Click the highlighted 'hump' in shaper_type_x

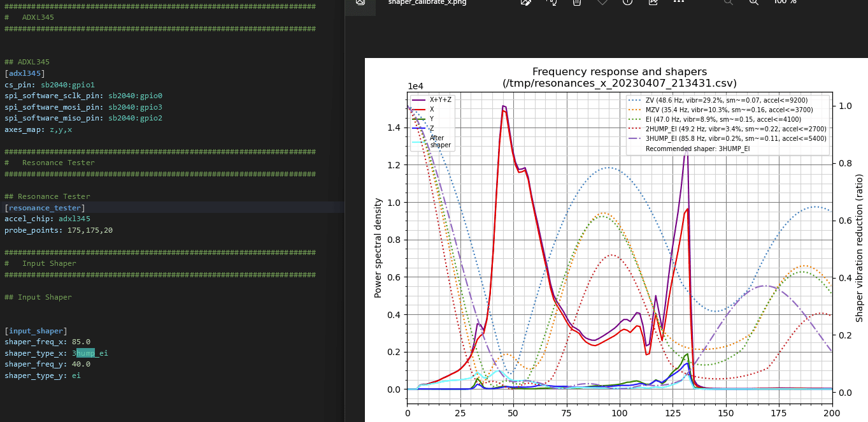click(85, 353)
